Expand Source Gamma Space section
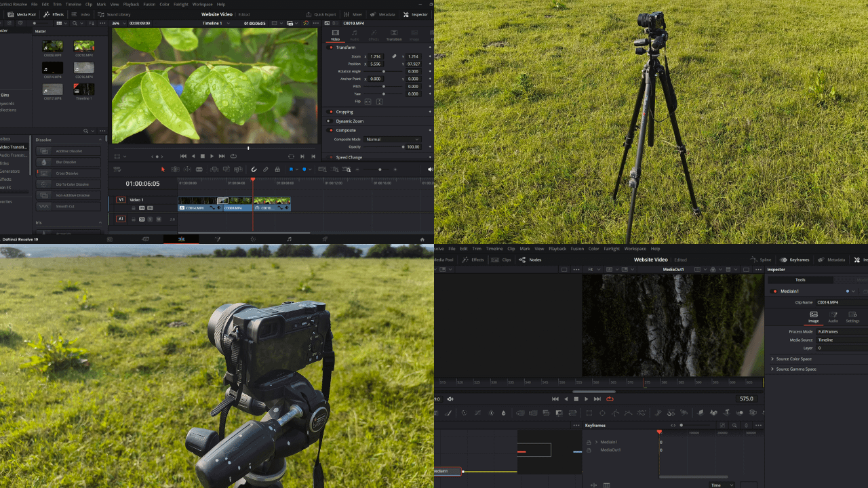868x488 pixels. [772, 369]
